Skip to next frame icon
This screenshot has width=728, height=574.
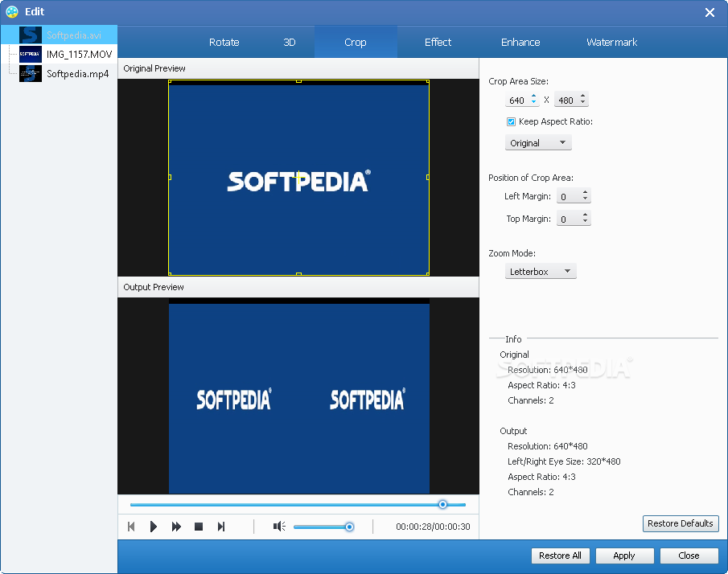(221, 527)
